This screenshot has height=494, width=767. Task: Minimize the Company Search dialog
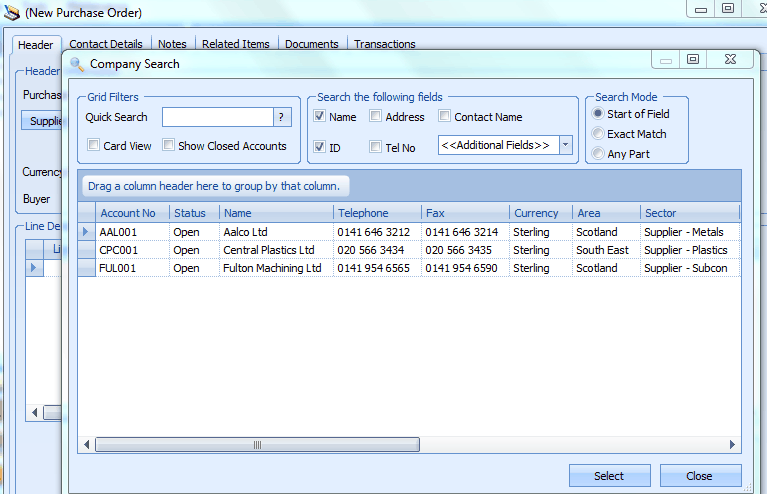click(x=666, y=60)
